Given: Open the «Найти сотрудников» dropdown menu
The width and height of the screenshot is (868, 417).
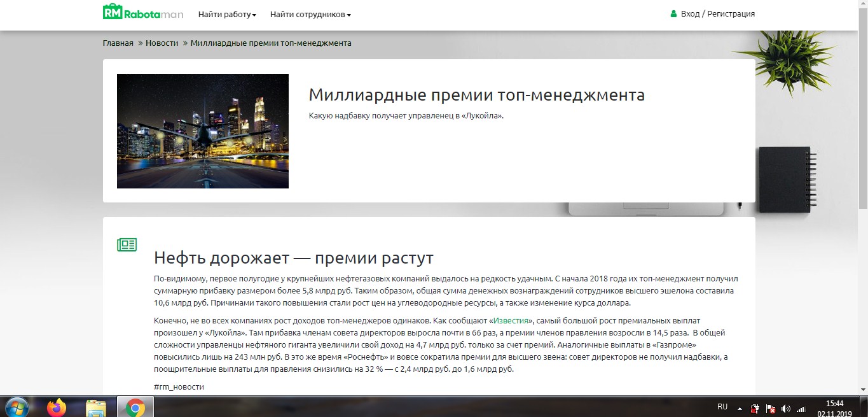Looking at the screenshot, I should coord(310,14).
